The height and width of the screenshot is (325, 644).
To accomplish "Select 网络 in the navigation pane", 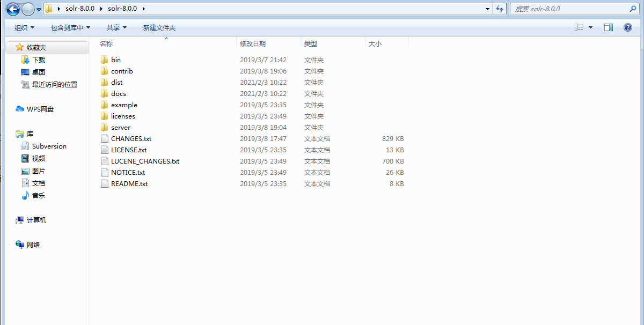I will pyautogui.click(x=33, y=245).
